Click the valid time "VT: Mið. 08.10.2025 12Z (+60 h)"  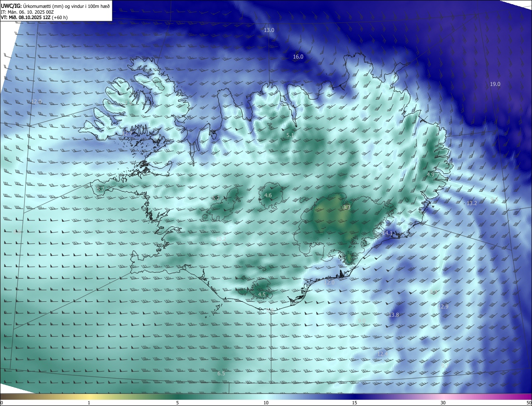pos(34,17)
